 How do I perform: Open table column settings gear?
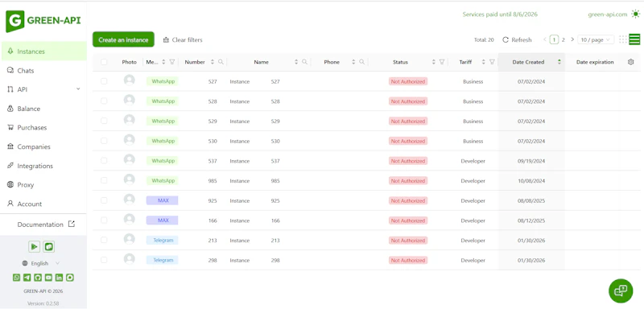coord(631,62)
